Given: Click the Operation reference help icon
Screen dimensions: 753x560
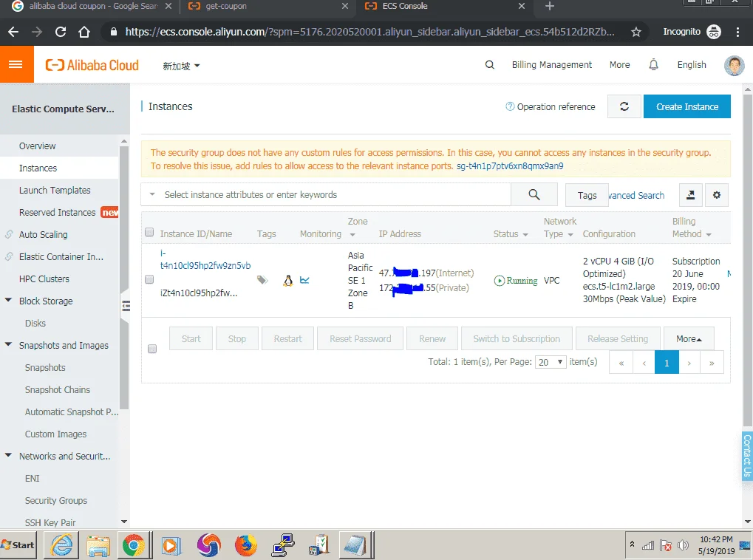Looking at the screenshot, I should [510, 106].
